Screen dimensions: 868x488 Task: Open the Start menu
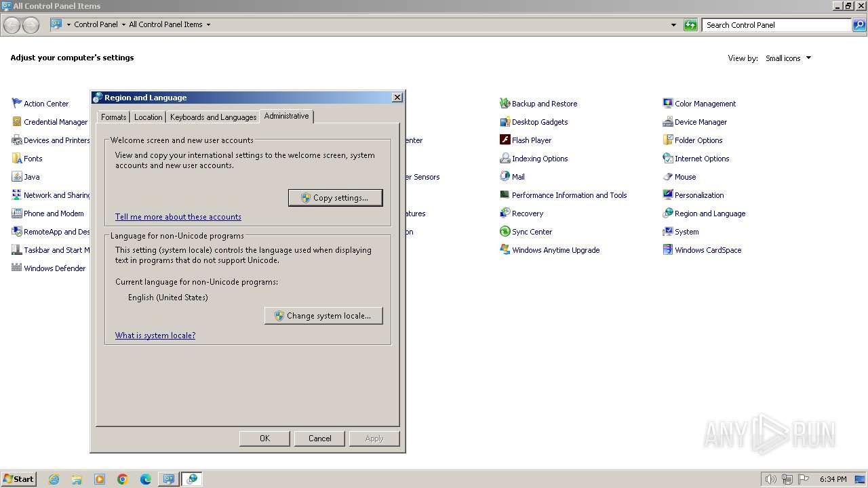tap(18, 479)
